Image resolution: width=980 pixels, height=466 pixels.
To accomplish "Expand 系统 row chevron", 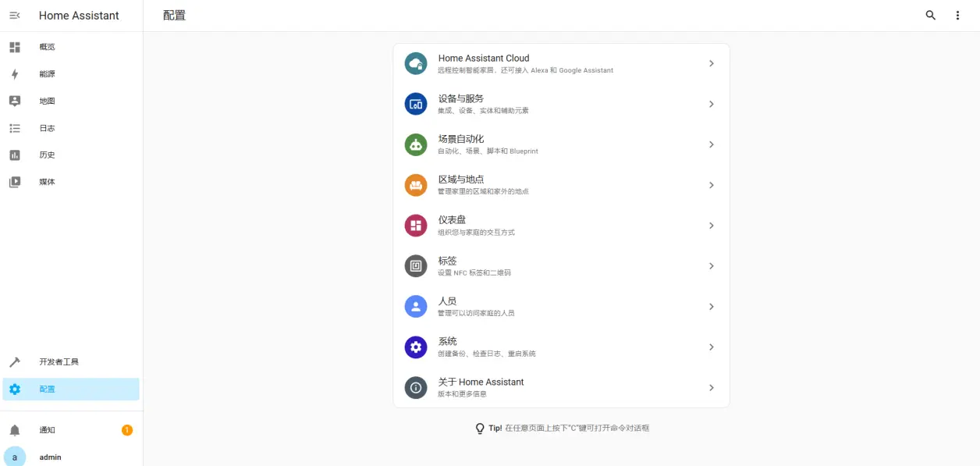I will click(x=712, y=347).
